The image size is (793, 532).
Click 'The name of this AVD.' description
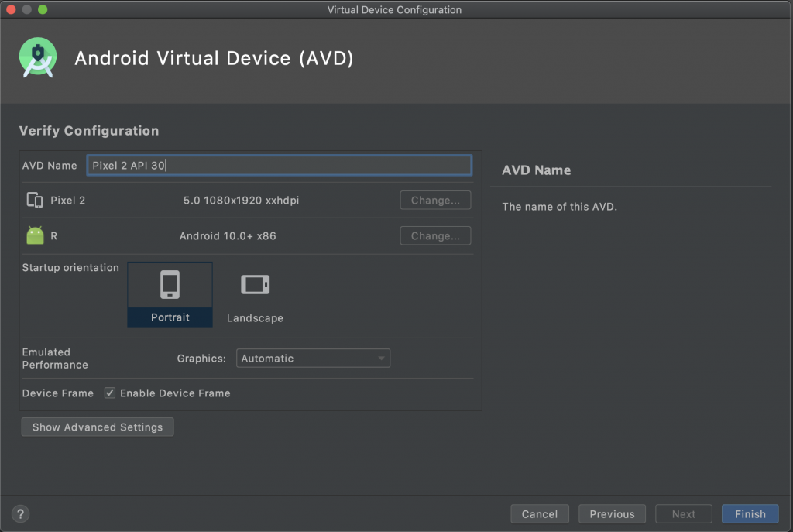point(559,206)
